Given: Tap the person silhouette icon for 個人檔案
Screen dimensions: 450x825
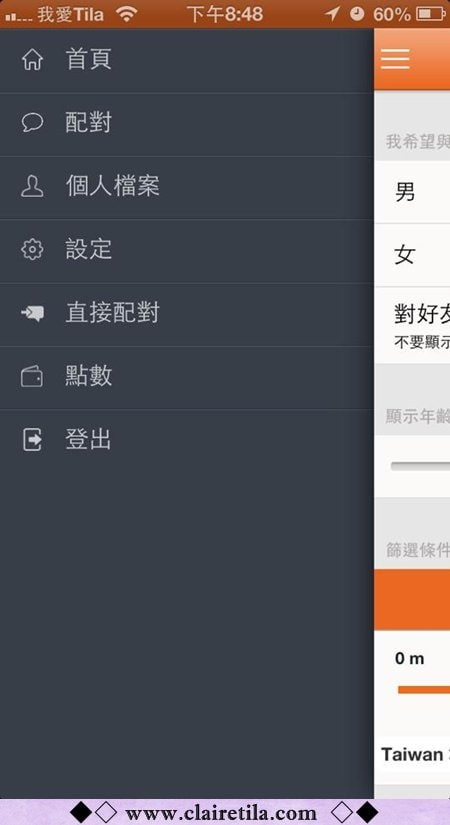Looking at the screenshot, I should [x=32, y=186].
